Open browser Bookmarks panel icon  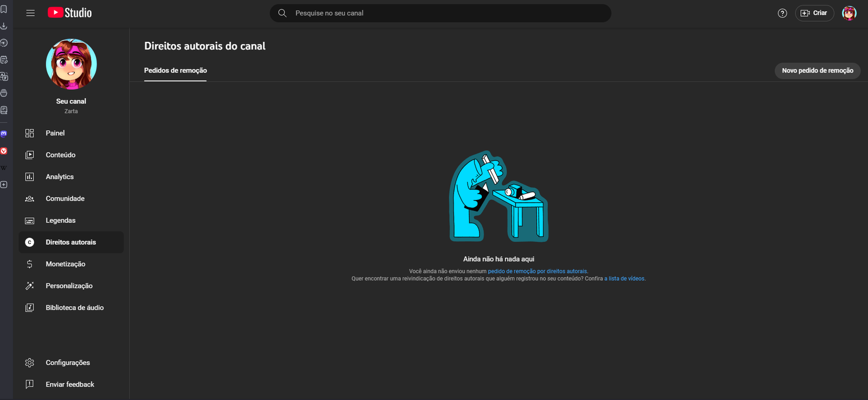tap(4, 9)
